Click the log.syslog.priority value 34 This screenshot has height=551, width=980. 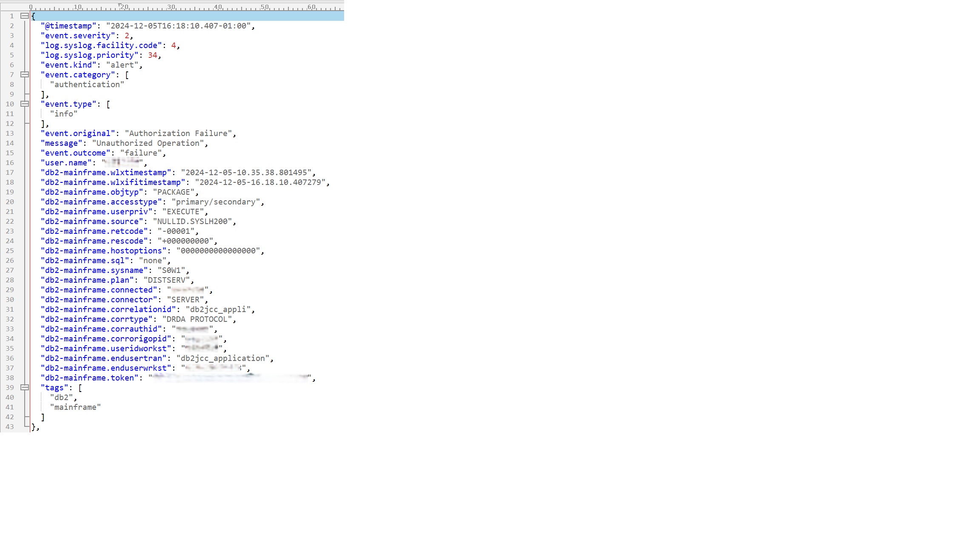153,55
